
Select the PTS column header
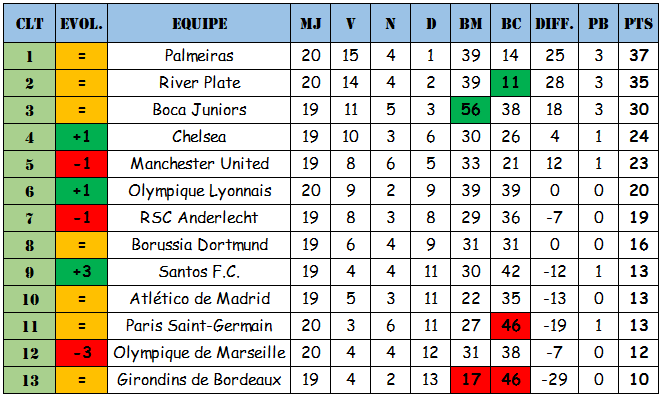[x=638, y=23]
